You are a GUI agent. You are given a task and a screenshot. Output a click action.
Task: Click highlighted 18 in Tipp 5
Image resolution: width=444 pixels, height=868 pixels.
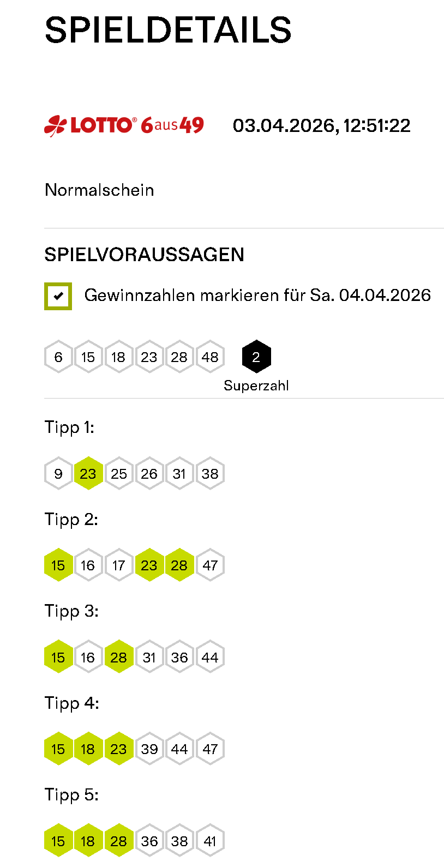pyautogui.click(x=88, y=841)
